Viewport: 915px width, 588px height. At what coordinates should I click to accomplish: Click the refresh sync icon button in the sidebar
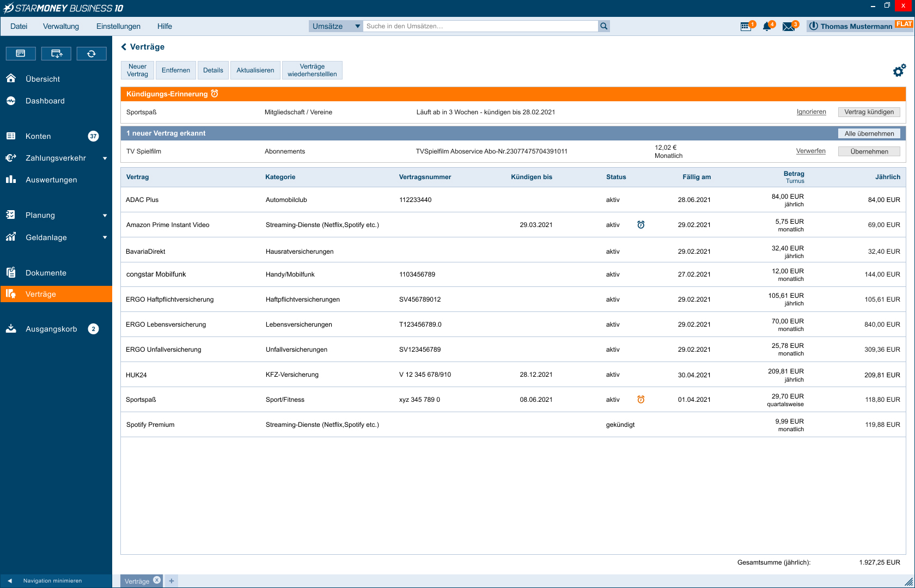click(91, 53)
